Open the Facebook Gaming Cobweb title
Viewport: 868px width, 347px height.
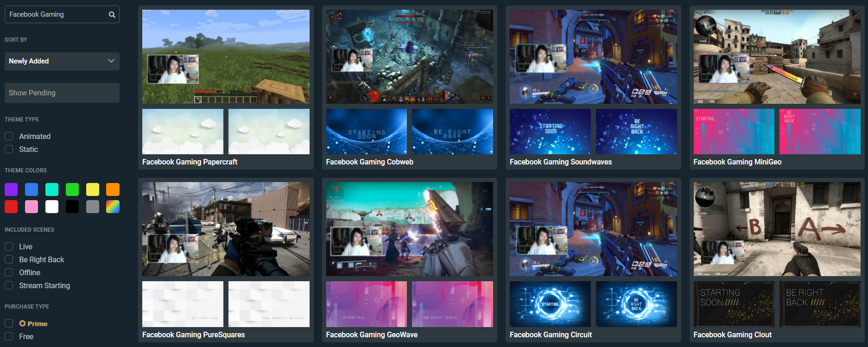369,162
